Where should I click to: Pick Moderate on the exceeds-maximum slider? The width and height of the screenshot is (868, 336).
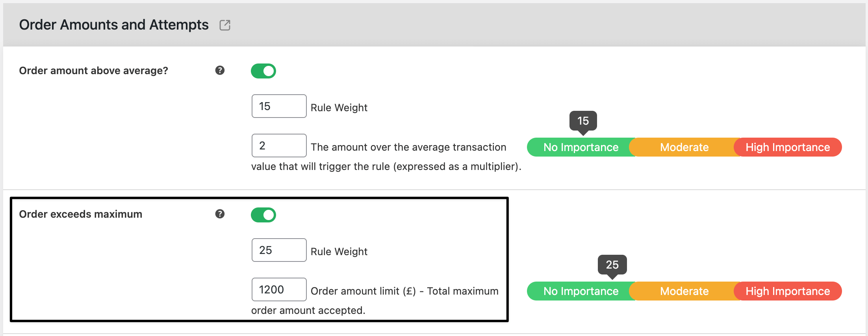(684, 291)
